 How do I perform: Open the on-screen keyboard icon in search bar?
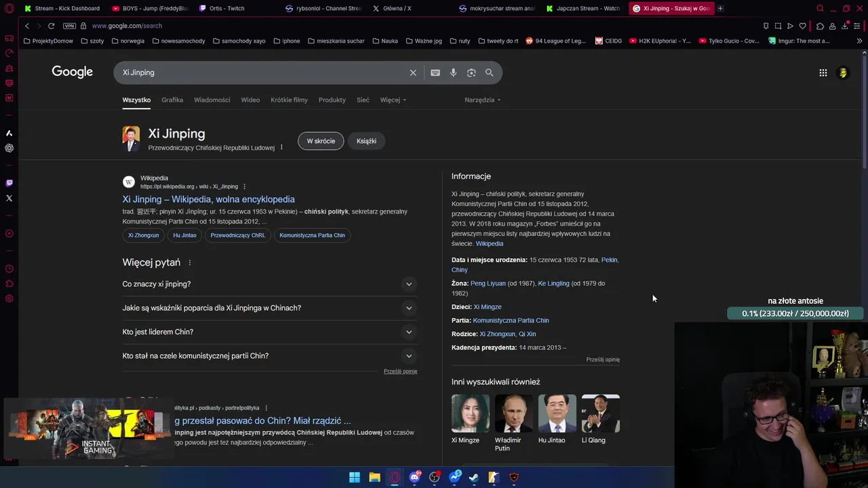(x=435, y=73)
